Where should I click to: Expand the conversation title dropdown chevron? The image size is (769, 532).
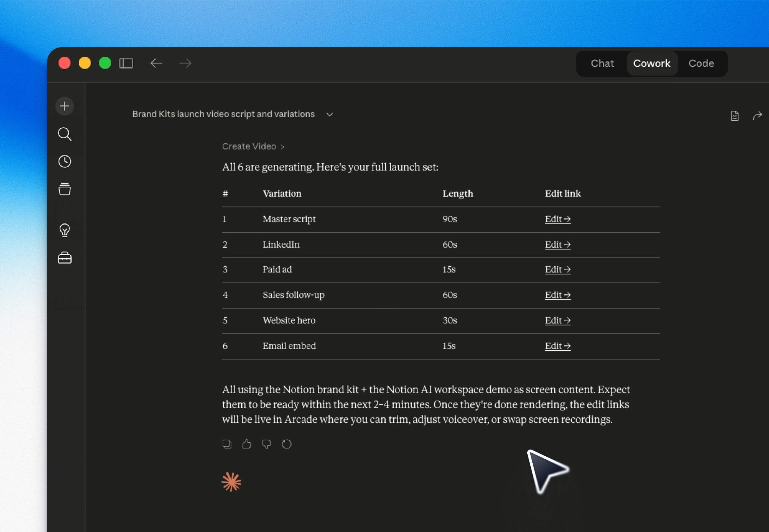(x=329, y=114)
